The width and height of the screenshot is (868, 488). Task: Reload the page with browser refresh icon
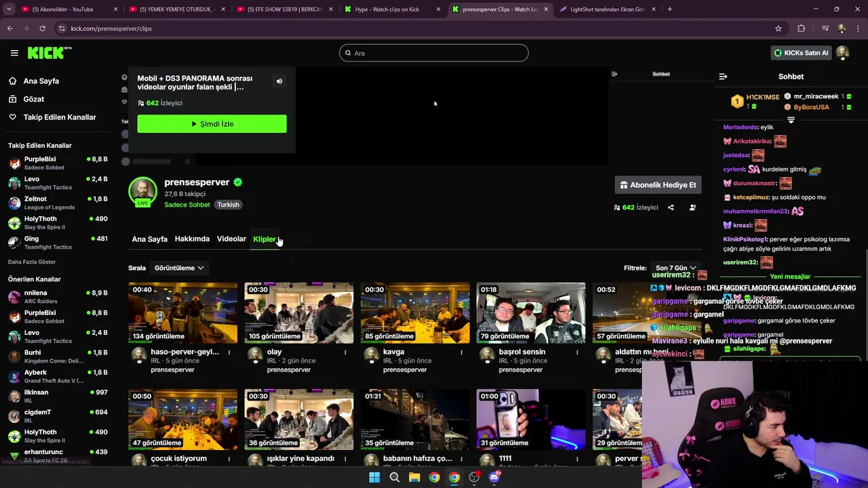(42, 28)
